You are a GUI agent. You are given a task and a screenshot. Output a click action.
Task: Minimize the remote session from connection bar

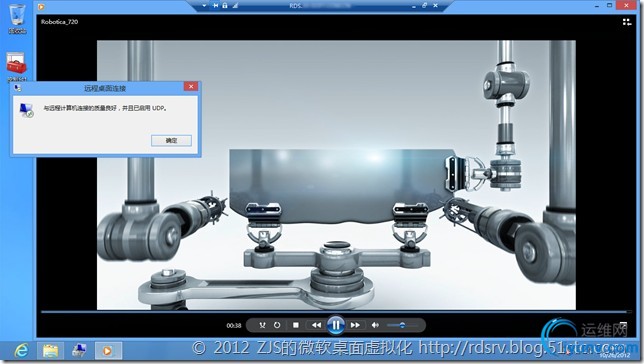coord(414,6)
